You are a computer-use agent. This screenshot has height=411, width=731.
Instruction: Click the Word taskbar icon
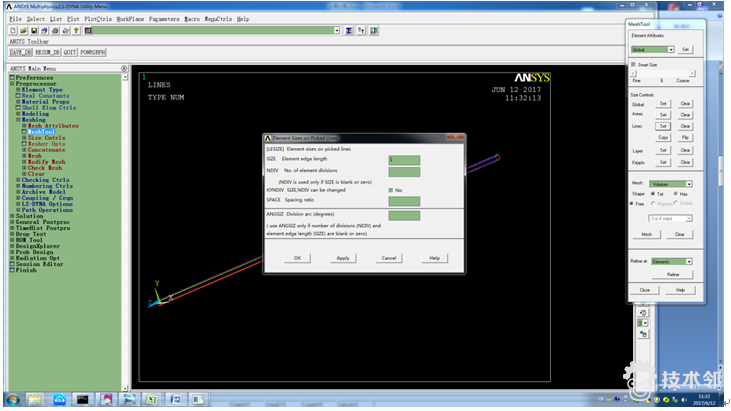[175, 399]
